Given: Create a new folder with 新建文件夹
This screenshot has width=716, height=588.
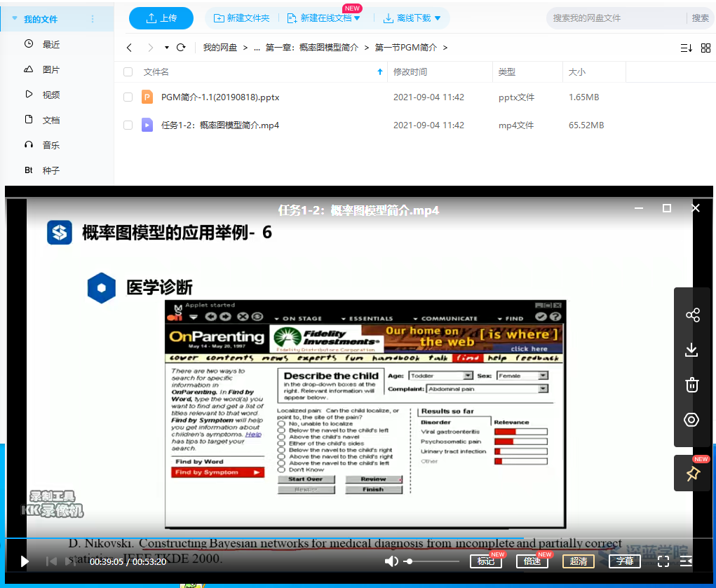Looking at the screenshot, I should coord(241,18).
